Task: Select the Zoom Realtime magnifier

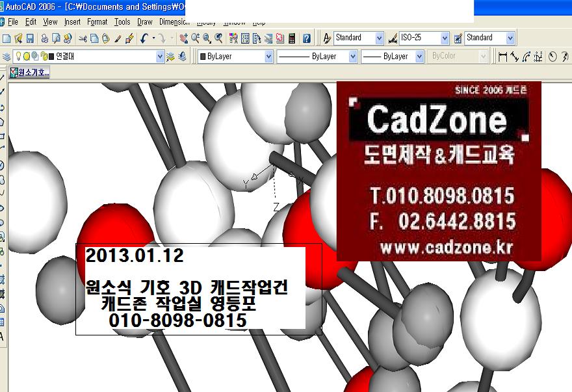Action: 195,38
